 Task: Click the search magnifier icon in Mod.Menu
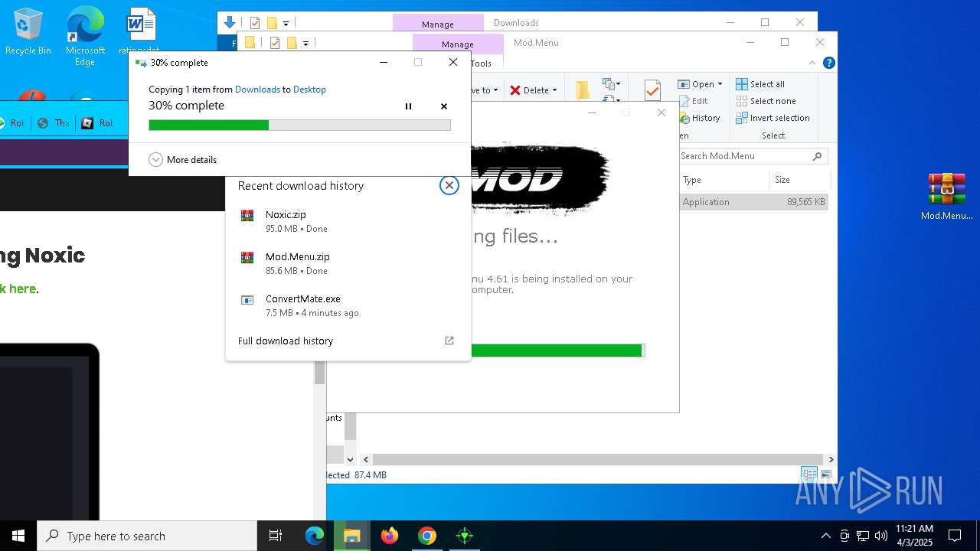pyautogui.click(x=817, y=156)
